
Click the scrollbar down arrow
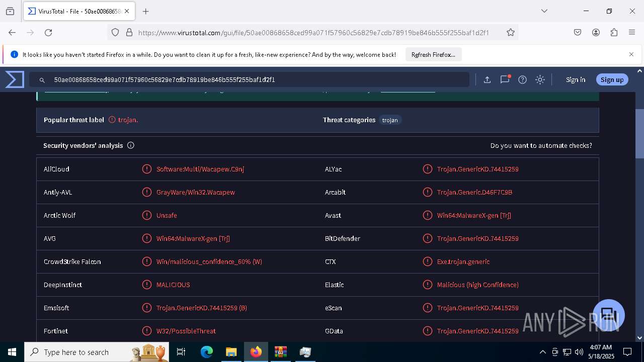639,338
